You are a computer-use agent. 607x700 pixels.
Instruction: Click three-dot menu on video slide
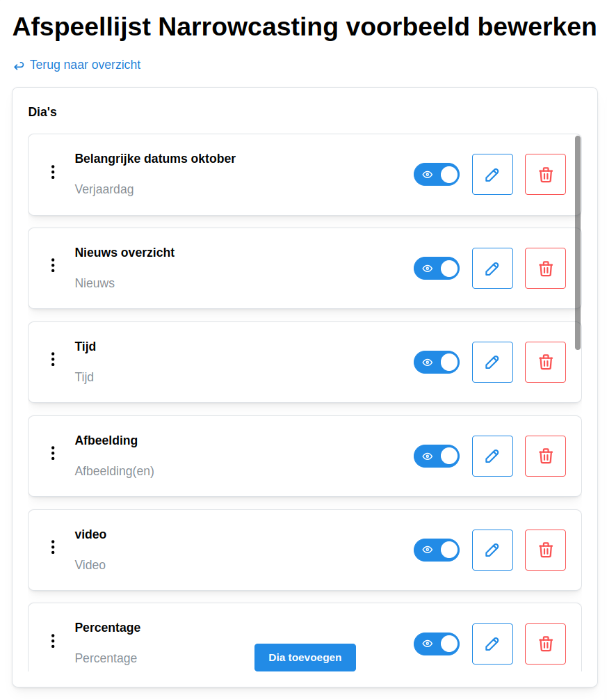pyautogui.click(x=53, y=547)
